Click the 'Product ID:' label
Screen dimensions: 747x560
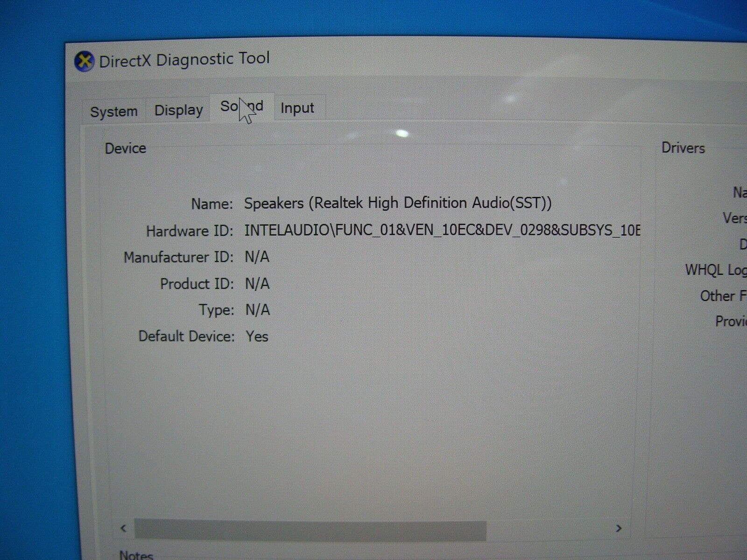click(197, 284)
